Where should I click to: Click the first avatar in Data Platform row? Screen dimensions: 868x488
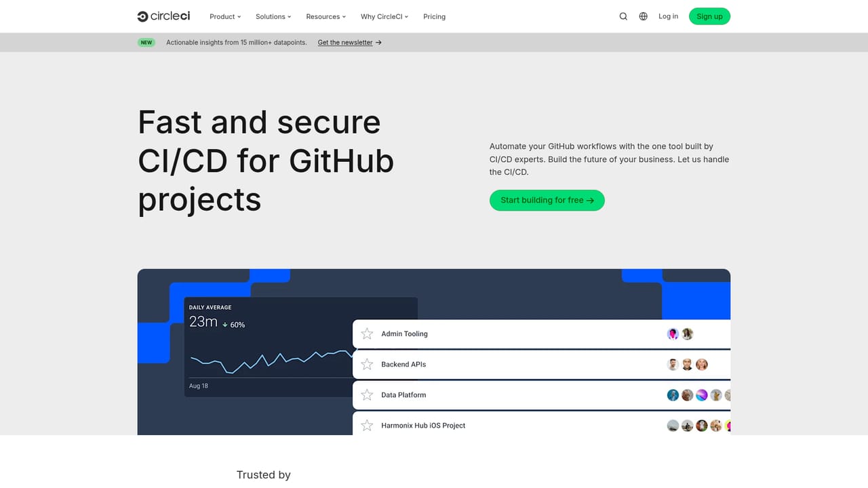[673, 394]
